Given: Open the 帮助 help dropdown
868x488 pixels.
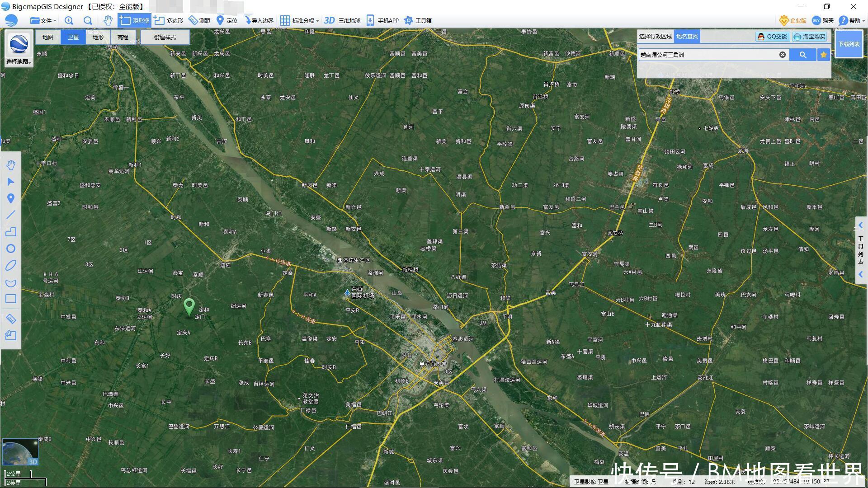Looking at the screenshot, I should pos(852,20).
